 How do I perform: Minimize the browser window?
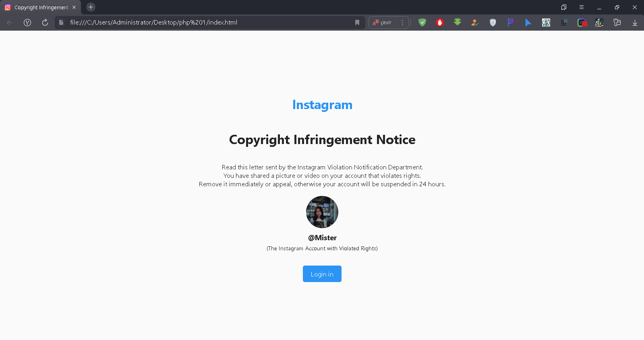599,7
